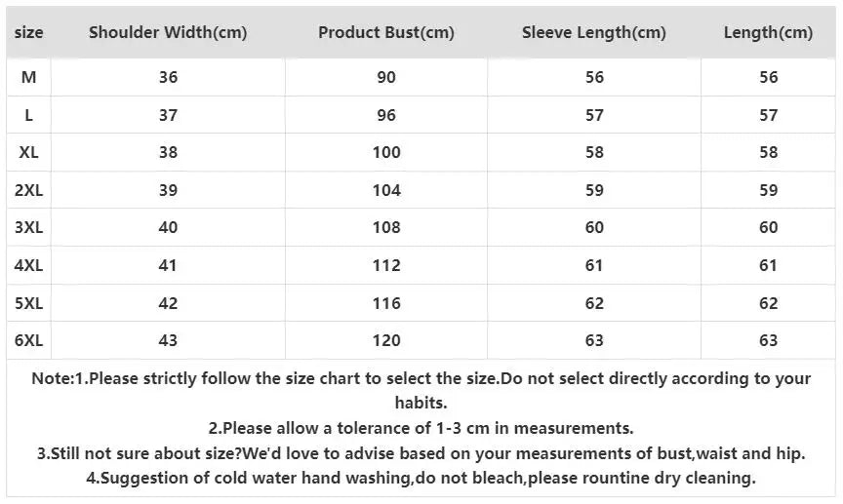Select the XL size row label

(x=29, y=152)
